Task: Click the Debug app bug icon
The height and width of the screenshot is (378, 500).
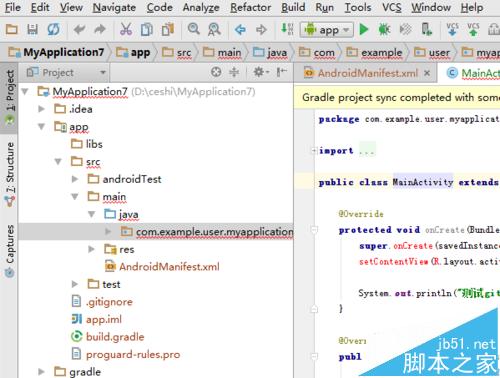Action: 384,30
